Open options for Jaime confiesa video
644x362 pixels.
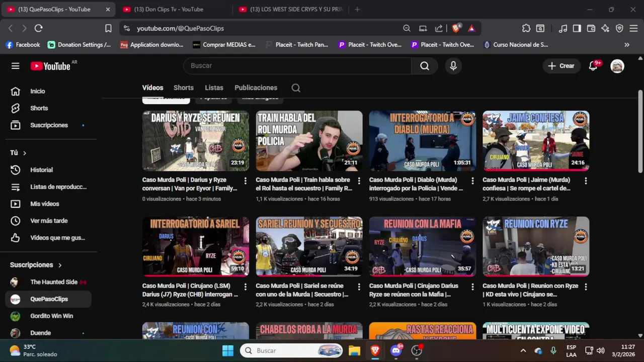coord(586,180)
